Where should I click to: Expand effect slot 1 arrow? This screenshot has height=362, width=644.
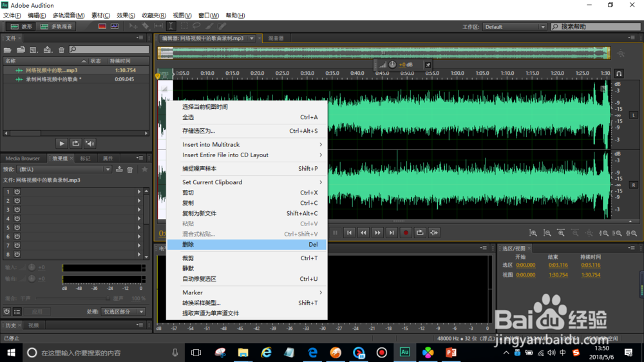pyautogui.click(x=139, y=192)
